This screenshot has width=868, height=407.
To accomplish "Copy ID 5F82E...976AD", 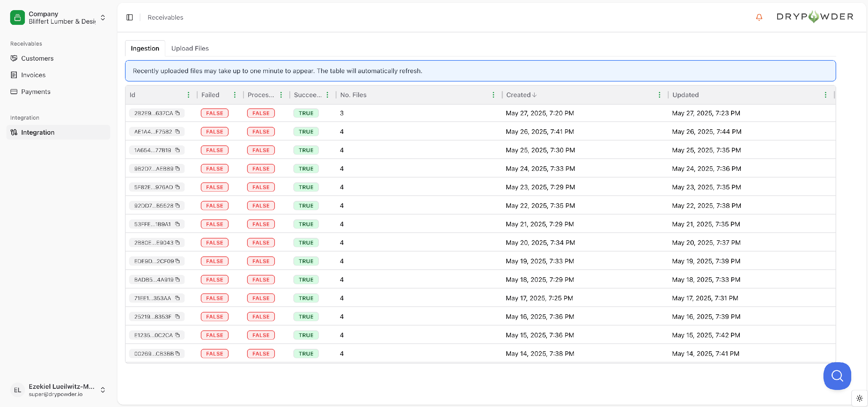I will pyautogui.click(x=178, y=187).
